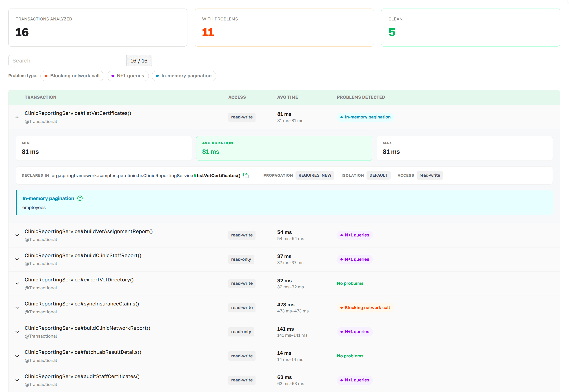Click the Clean summary card
The width and height of the screenshot is (569, 392).
tap(470, 27)
